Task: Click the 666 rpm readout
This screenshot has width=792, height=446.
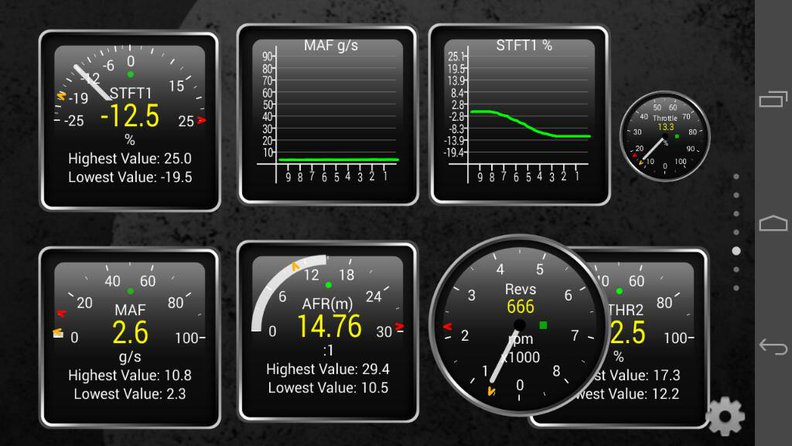Action: pos(520,307)
